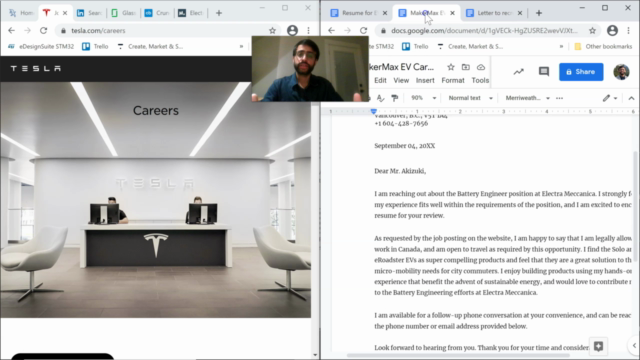Open a new tab in the Docs browser window

(x=539, y=13)
